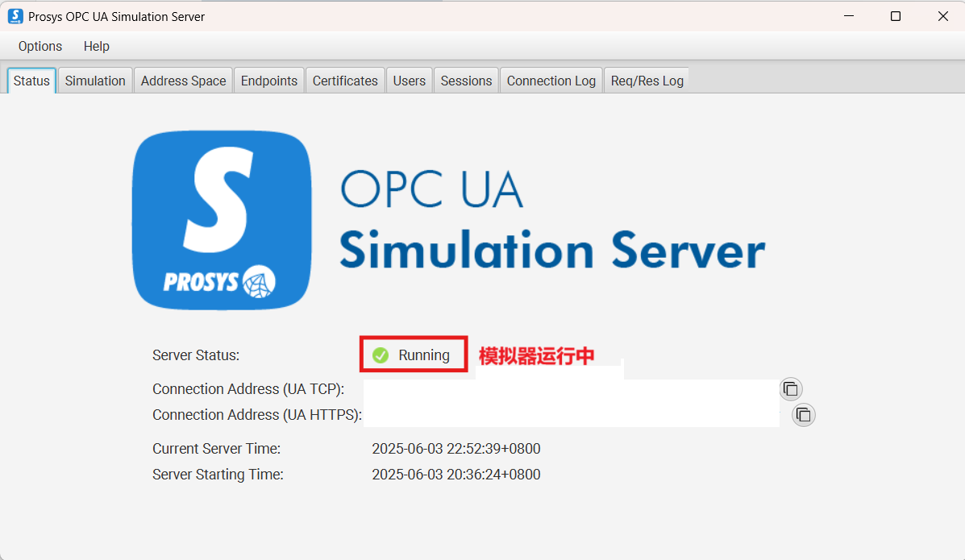Click starting time value 2025-06-03 20:36:24+0800
The height and width of the screenshot is (560, 965).
pyautogui.click(x=456, y=475)
